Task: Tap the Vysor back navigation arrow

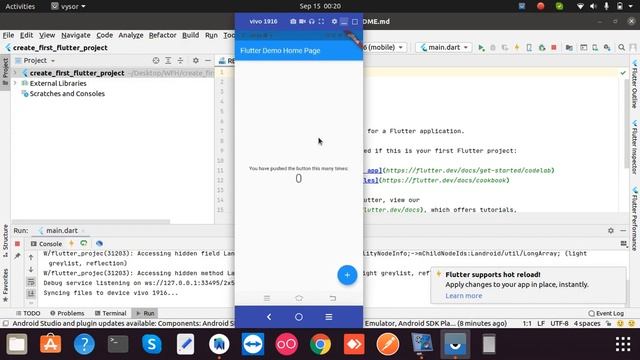Action: tap(269, 317)
